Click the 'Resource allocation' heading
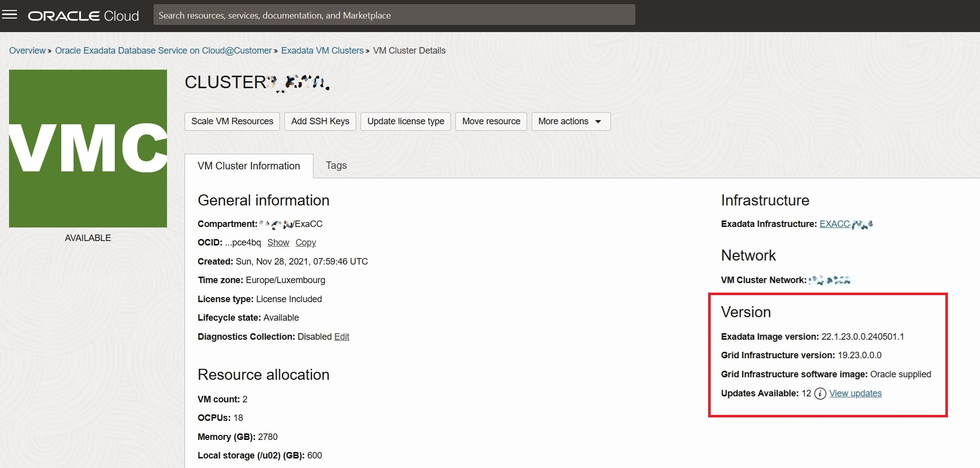The height and width of the screenshot is (468, 980). (263, 375)
